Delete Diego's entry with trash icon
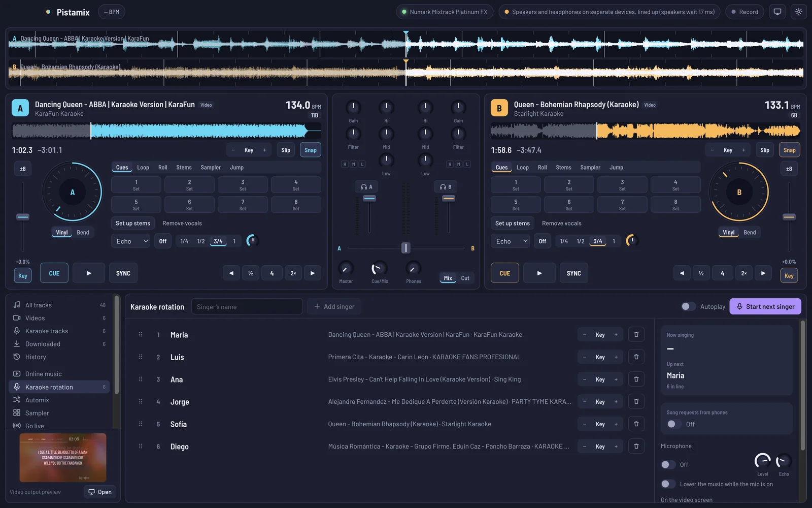Image resolution: width=812 pixels, height=508 pixels. [x=636, y=447]
